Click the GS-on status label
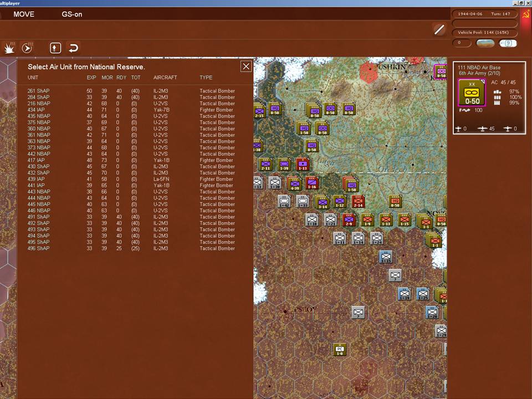This screenshot has height=399, width=532. tap(72, 14)
